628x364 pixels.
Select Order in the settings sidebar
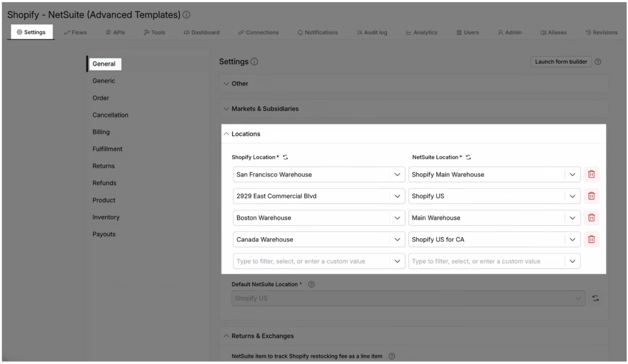click(x=101, y=98)
